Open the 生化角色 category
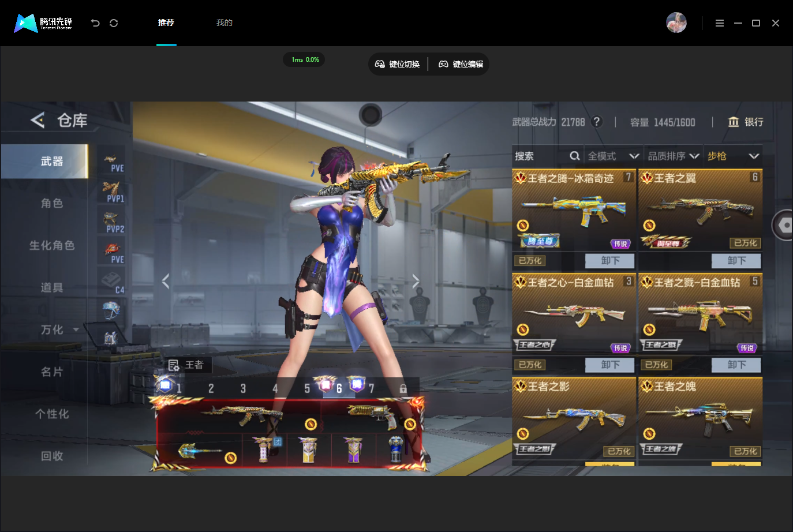This screenshot has height=532, width=793. pos(52,245)
